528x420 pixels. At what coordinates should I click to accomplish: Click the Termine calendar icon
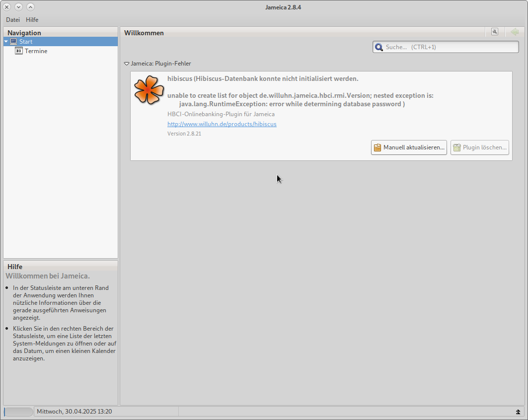pyautogui.click(x=18, y=51)
